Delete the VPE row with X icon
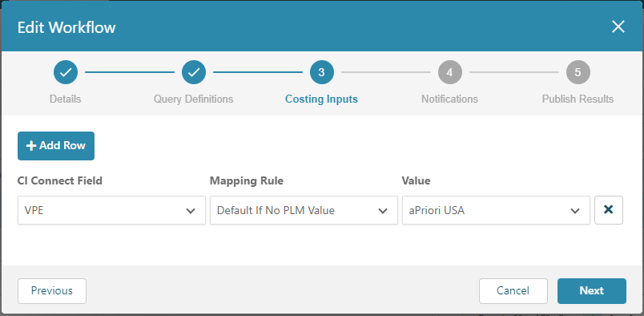The width and height of the screenshot is (644, 316). point(608,210)
